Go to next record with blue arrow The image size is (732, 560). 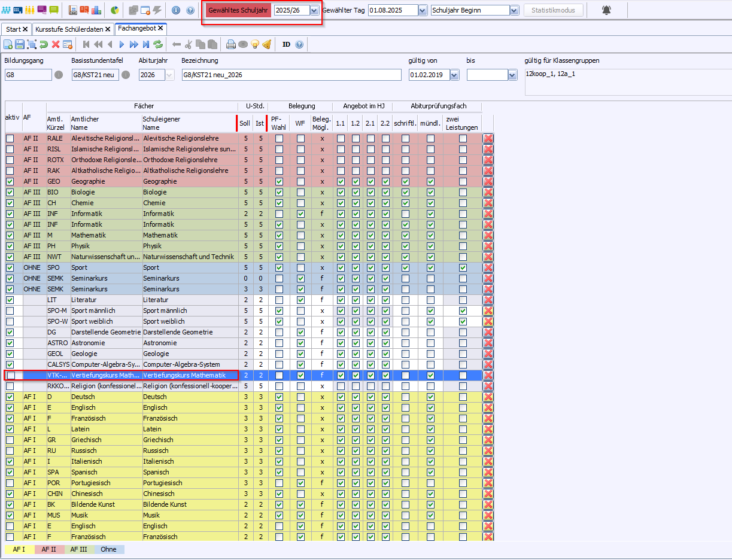122,44
